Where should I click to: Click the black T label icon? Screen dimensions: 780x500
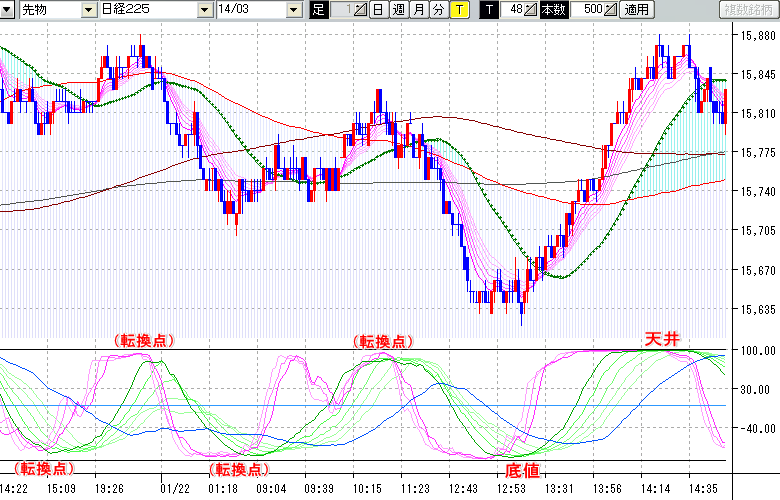coord(490,10)
